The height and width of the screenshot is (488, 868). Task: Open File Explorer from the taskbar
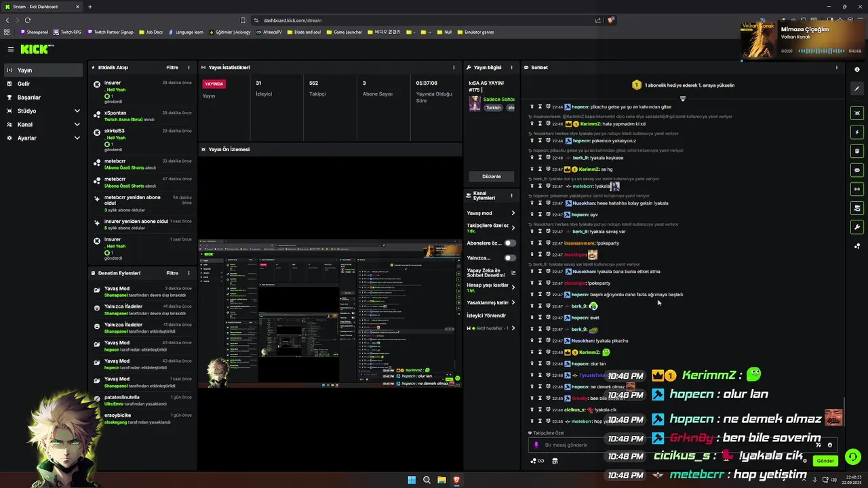(441, 480)
